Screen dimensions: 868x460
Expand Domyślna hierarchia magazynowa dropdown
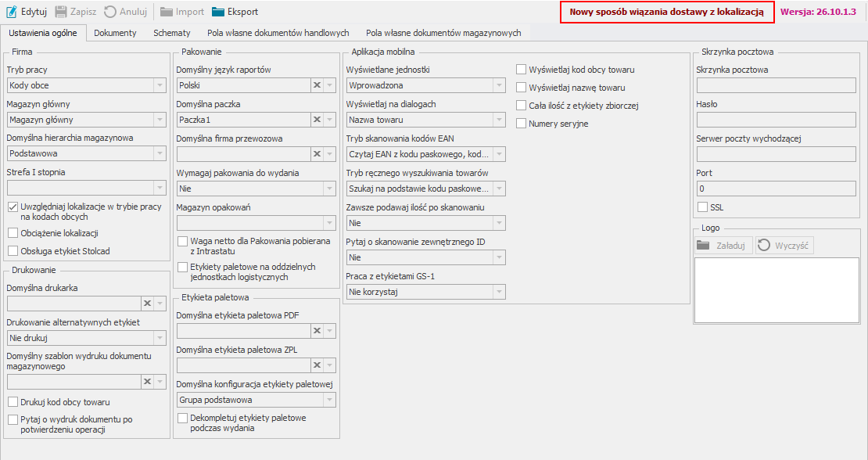(x=160, y=153)
